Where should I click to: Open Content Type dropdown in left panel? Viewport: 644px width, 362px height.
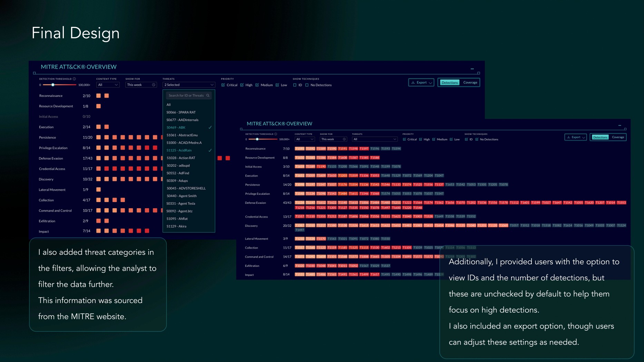(x=108, y=85)
